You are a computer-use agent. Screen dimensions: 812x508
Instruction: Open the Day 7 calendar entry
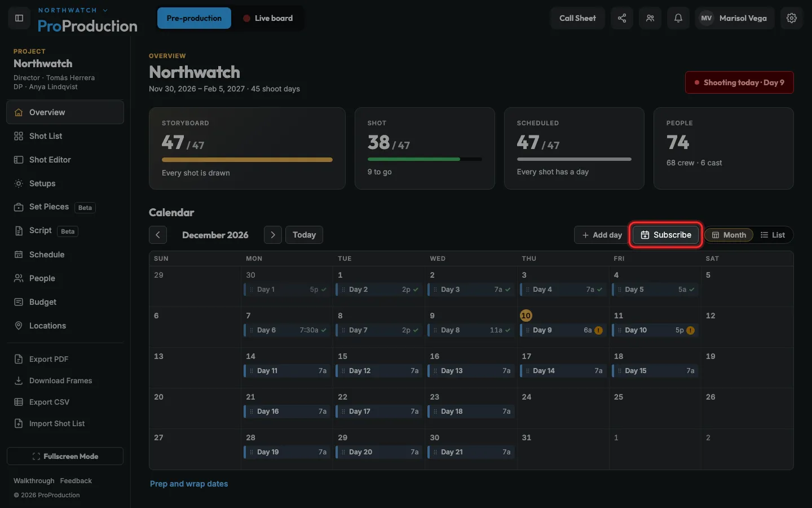pos(379,330)
